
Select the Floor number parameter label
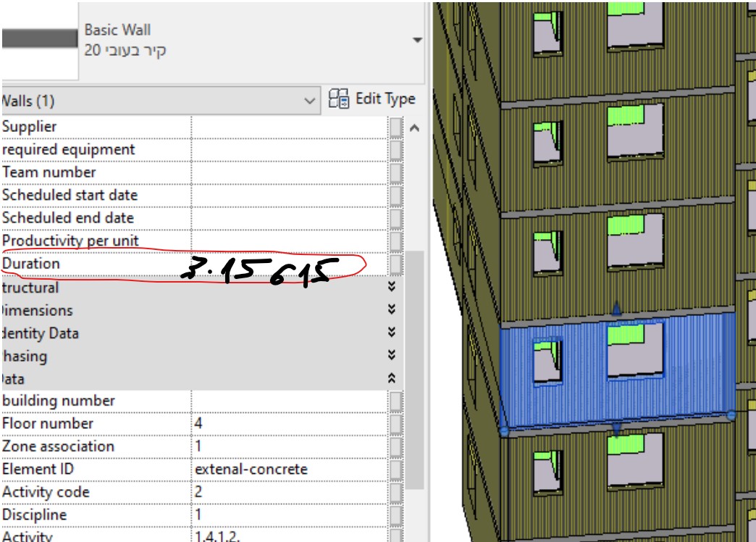[48, 424]
